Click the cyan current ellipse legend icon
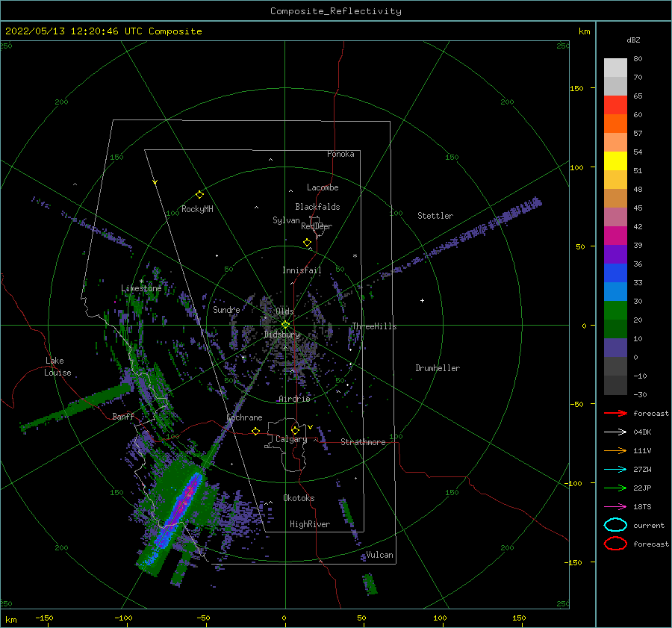672x628 pixels. (x=615, y=525)
